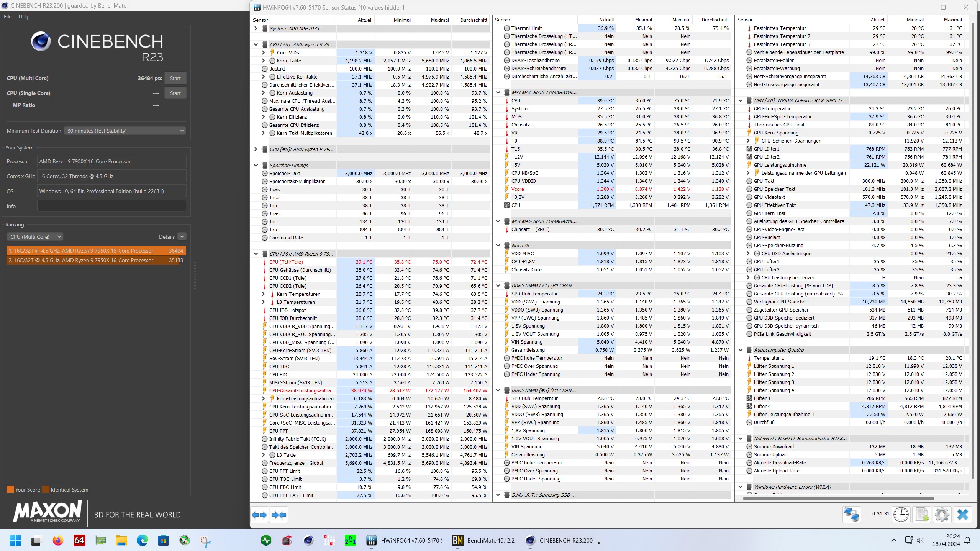Start logging with the sheet-plus icon

(x=922, y=514)
